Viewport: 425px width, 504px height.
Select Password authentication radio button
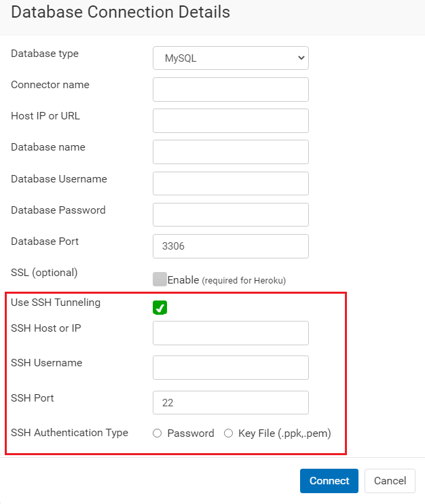pos(157,433)
